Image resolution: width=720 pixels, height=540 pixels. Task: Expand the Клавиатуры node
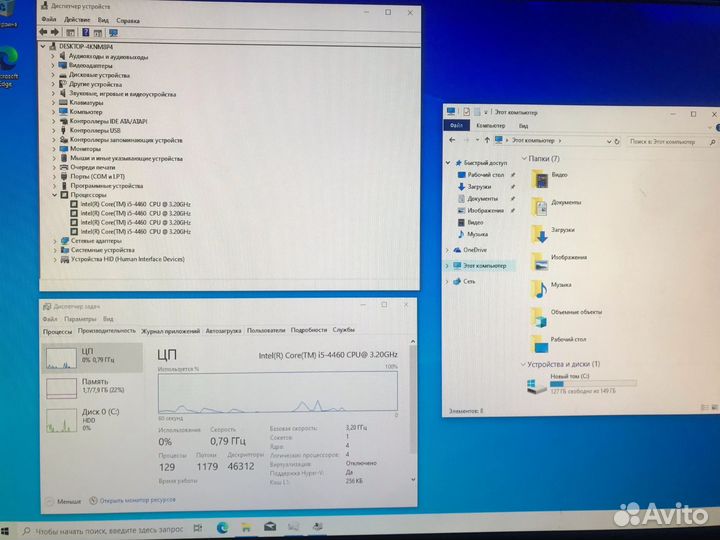[53, 102]
